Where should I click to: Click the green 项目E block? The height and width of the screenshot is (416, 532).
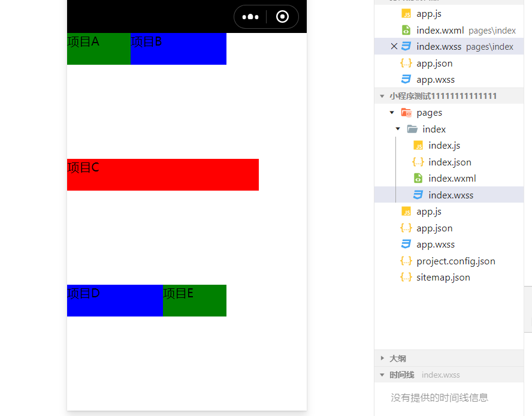pos(195,300)
